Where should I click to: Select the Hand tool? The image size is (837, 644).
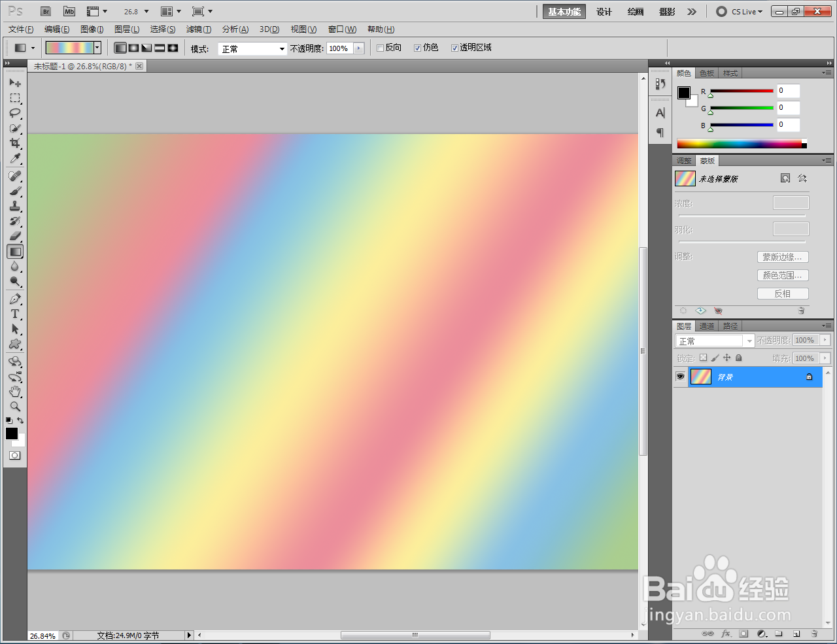15,391
